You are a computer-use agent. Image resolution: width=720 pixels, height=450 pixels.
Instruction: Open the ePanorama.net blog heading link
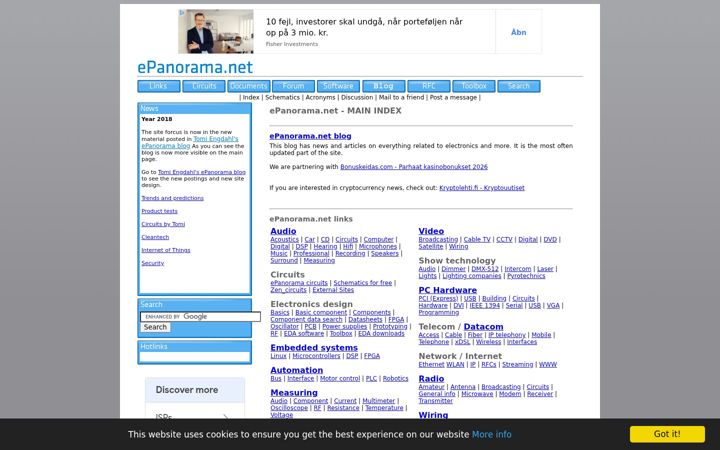coord(310,136)
